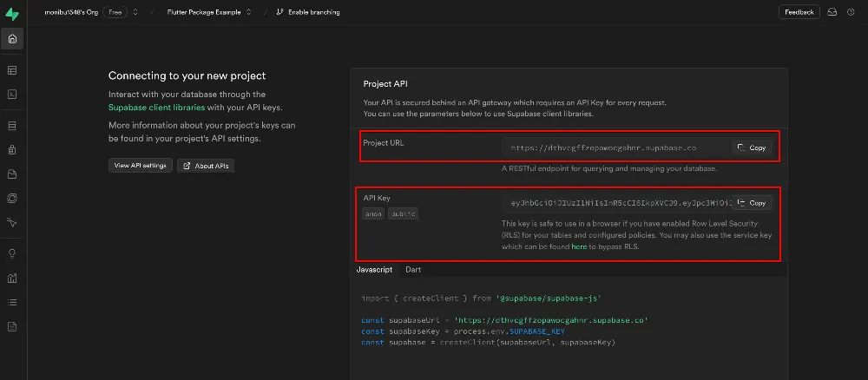Open the inbox notifications icon

coord(832,12)
